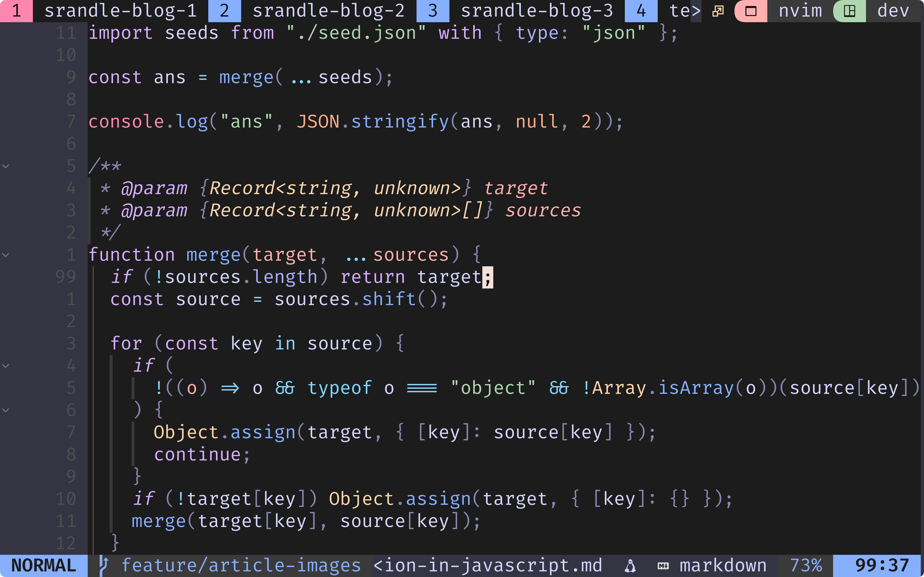Click the current line number 99
The image size is (924, 577).
pos(66,277)
